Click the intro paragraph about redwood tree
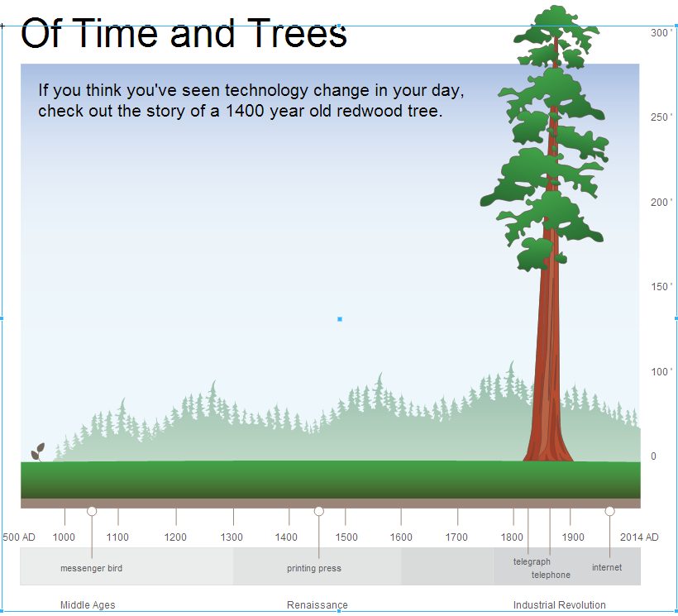Screen dimensions: 678x616 click(x=251, y=100)
